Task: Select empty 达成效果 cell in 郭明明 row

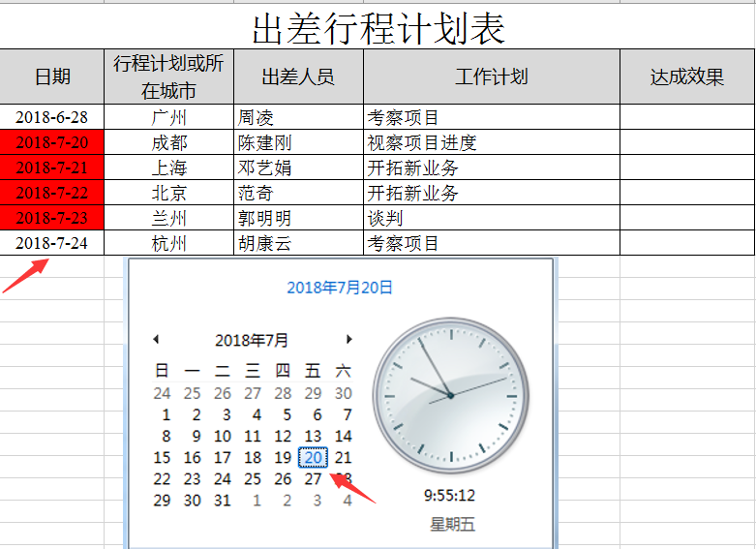Action: pos(687,218)
